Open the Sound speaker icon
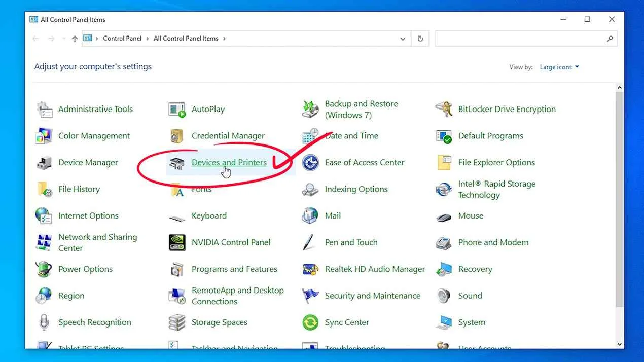The image size is (644, 362). click(x=444, y=296)
